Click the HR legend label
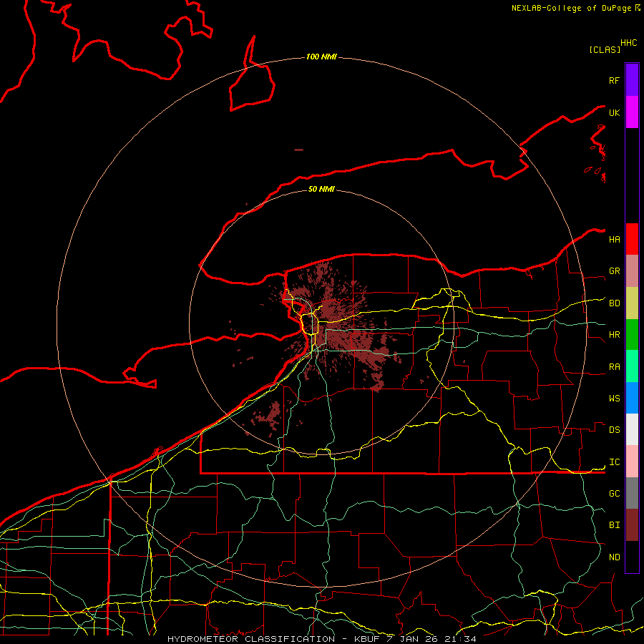The image size is (644, 644). [x=614, y=335]
